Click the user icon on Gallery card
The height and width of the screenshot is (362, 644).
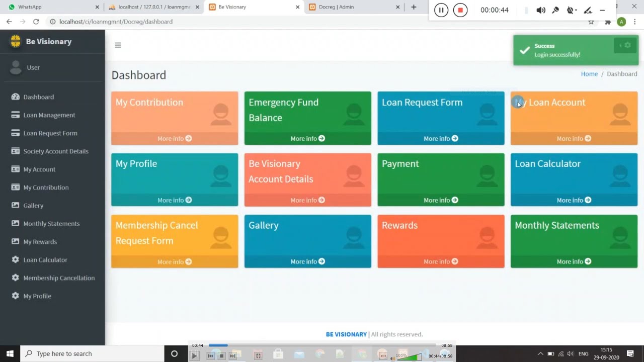tap(354, 238)
